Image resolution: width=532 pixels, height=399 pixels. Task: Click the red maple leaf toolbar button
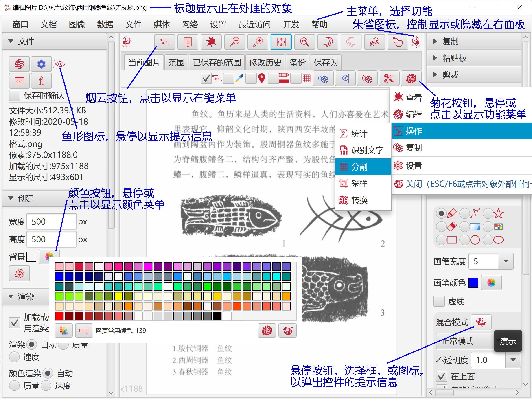coord(211,42)
